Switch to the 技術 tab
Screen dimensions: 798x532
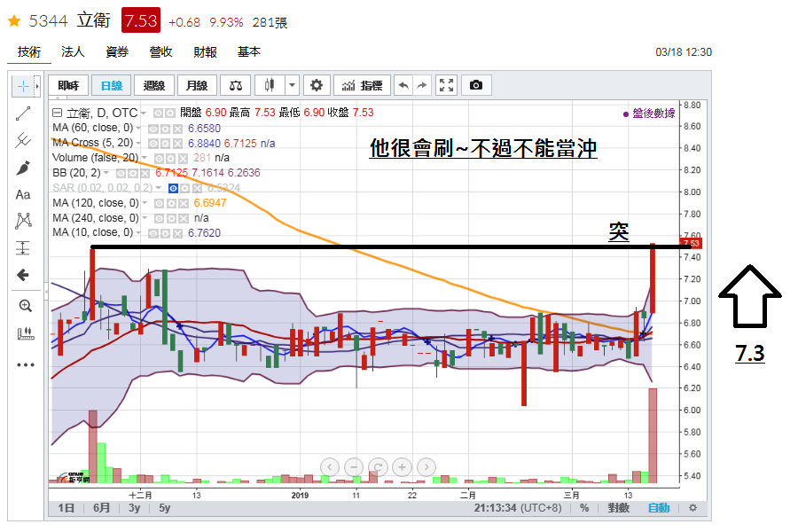[x=29, y=52]
